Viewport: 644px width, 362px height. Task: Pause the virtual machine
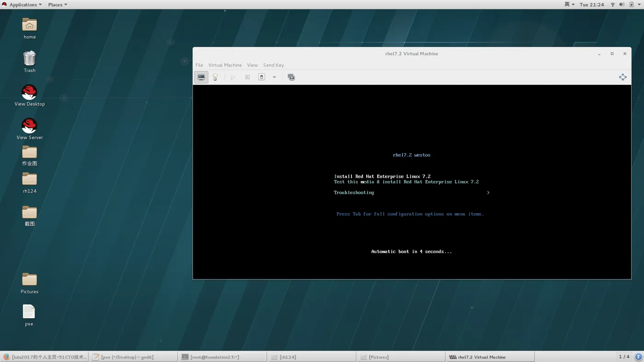point(247,77)
